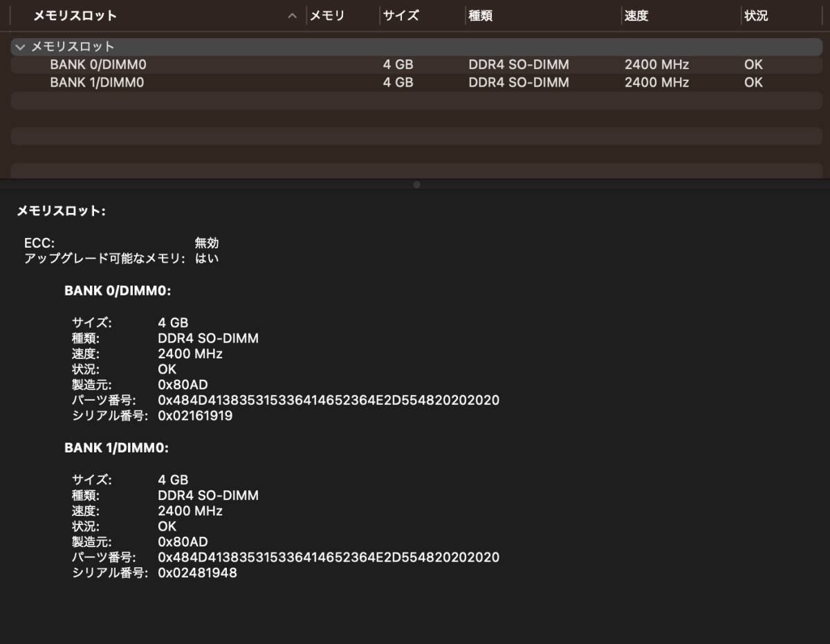This screenshot has width=830, height=644.
Task: Click the 種類 column header
Action: click(481, 15)
